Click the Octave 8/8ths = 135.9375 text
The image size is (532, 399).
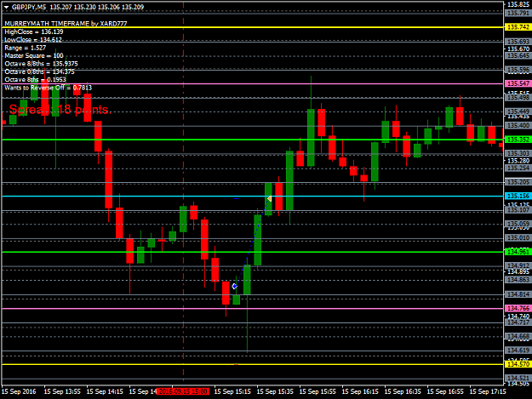coord(41,64)
